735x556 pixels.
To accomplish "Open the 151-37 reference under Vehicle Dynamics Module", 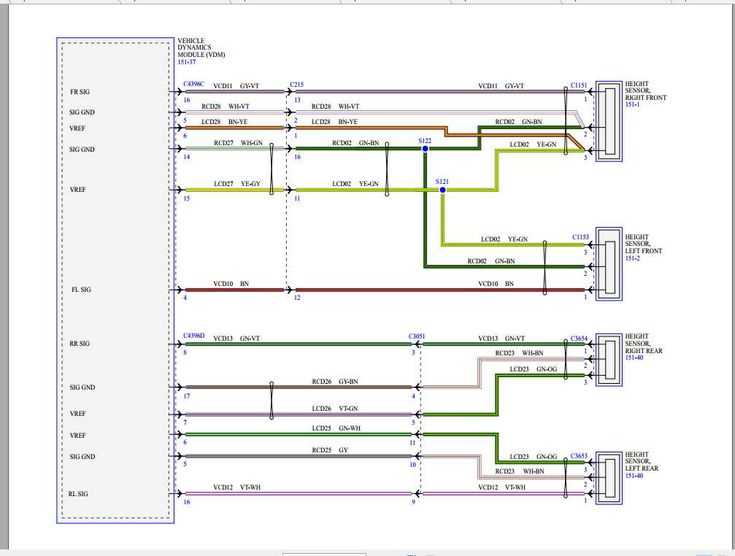I will (x=187, y=62).
